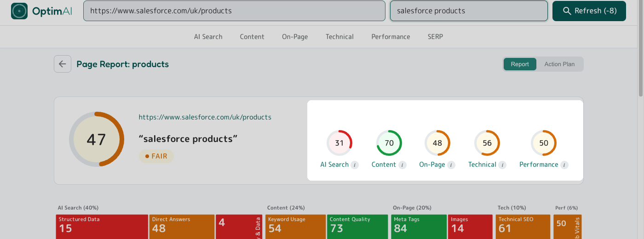The image size is (644, 239).
Task: Select the Images 14 tile
Action: [470, 227]
